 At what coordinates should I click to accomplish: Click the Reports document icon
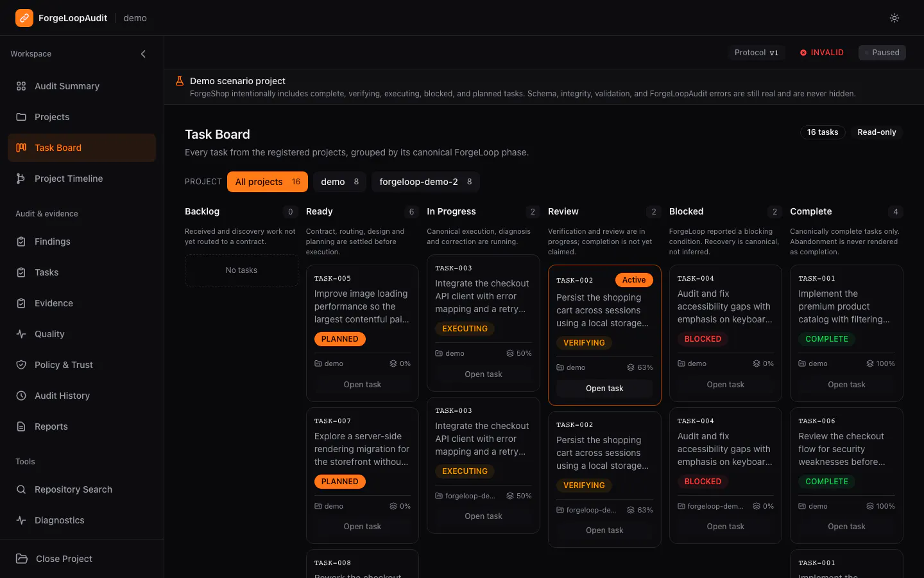(x=21, y=426)
